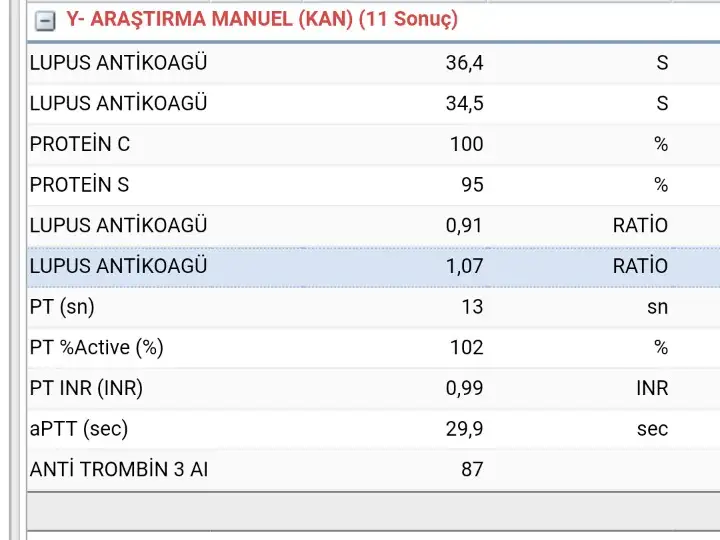
Task: Click the aPTT result value 29,9
Action: point(464,429)
